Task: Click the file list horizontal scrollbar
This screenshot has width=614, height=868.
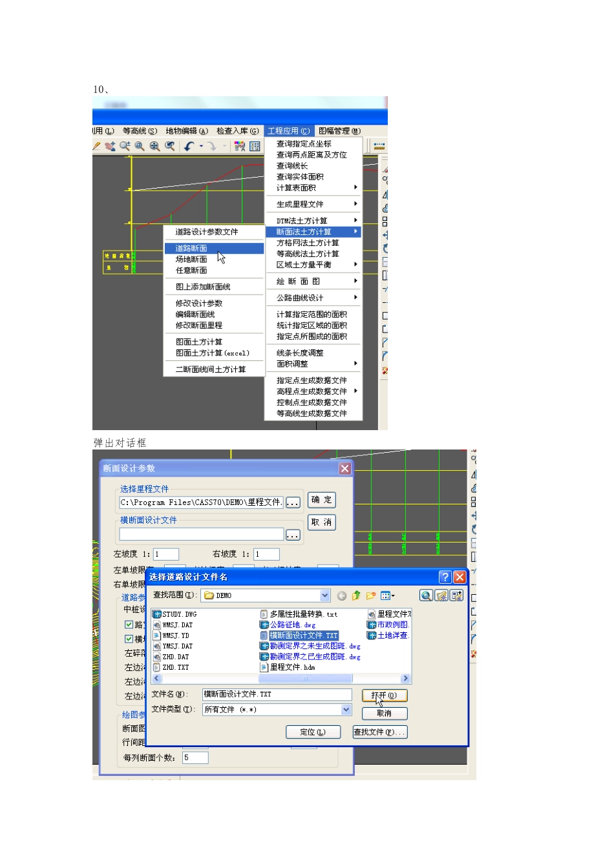Action: point(281,679)
